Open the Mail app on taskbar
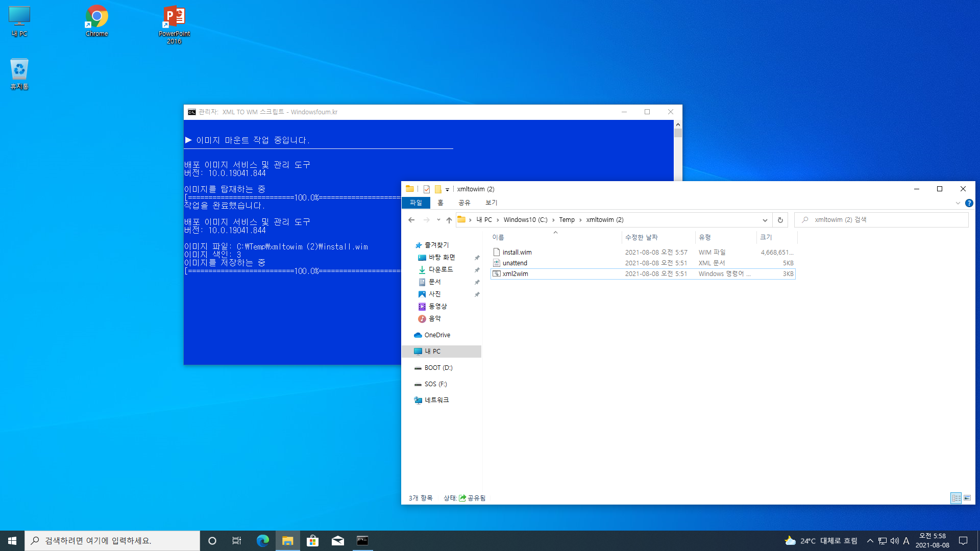The height and width of the screenshot is (551, 980). pos(338,541)
